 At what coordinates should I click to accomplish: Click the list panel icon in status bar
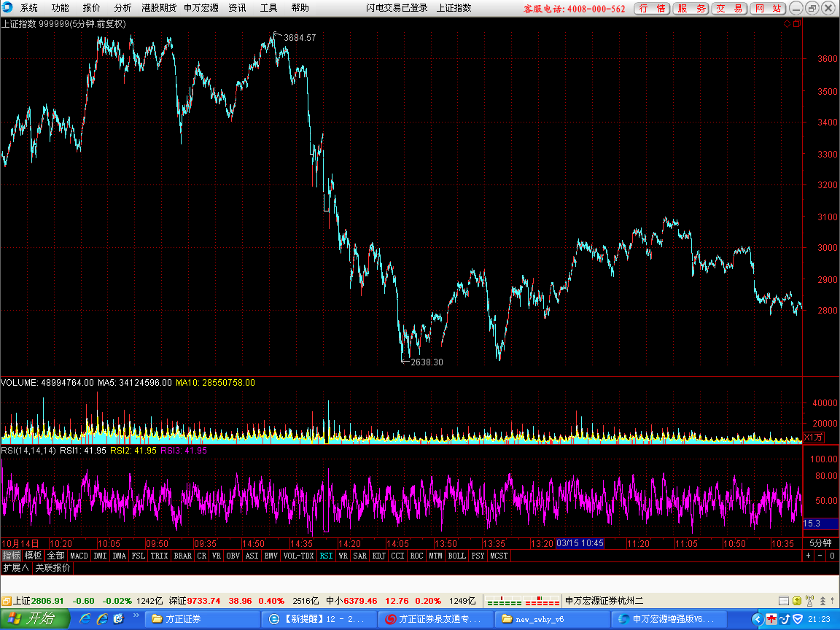coord(784,601)
